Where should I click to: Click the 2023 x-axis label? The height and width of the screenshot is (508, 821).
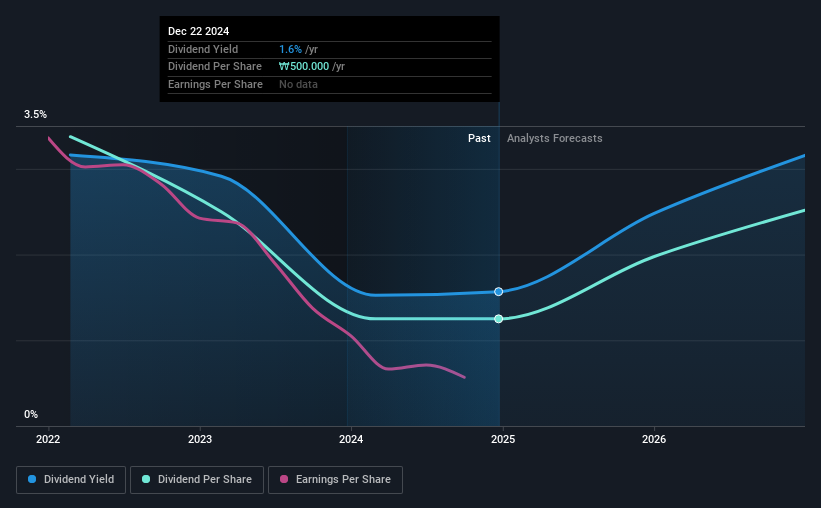click(200, 439)
